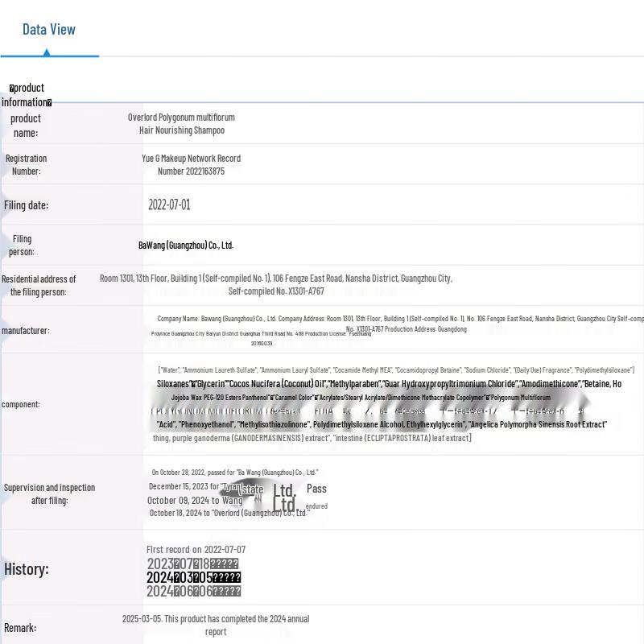Click the 'manufacturer:' label
This screenshot has height=644, width=644.
(26, 331)
